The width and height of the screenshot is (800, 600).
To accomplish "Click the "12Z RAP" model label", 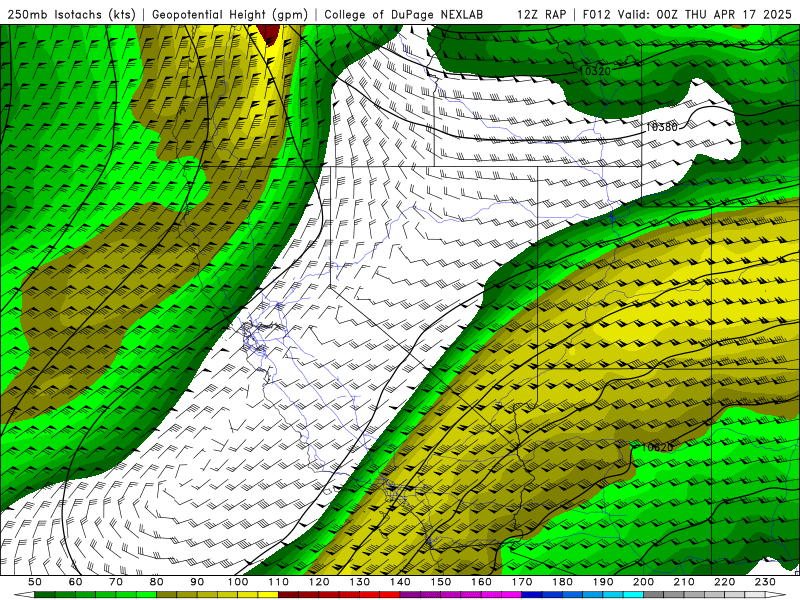I will click(x=541, y=14).
